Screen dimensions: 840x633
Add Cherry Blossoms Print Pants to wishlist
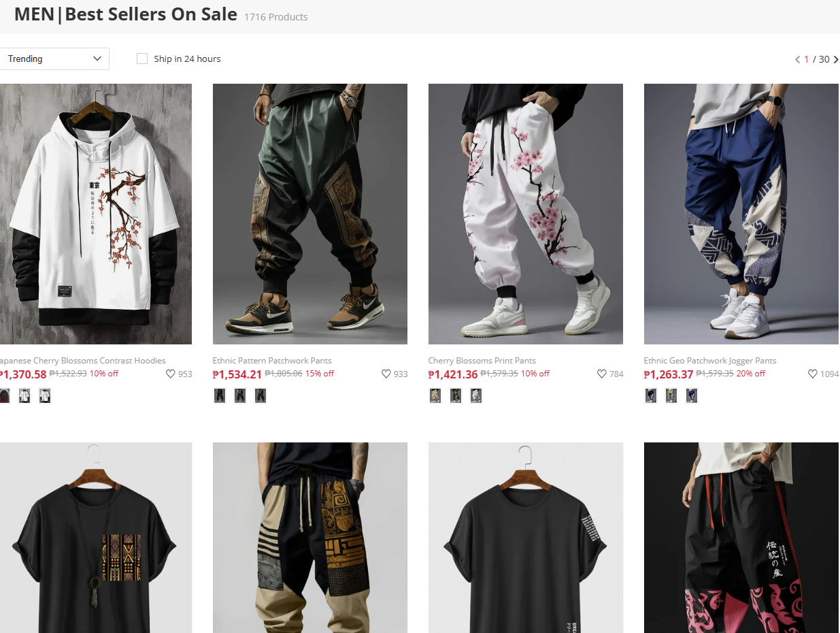(x=602, y=374)
